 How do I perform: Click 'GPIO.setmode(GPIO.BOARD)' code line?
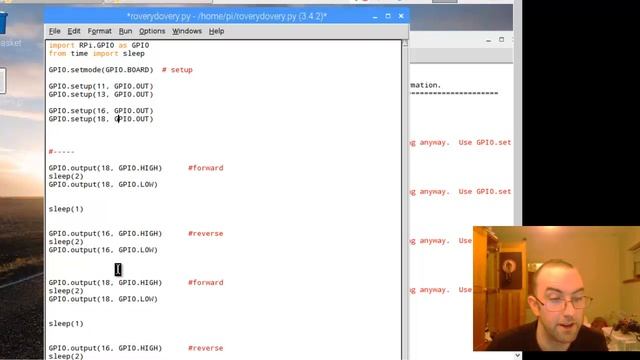[101, 70]
